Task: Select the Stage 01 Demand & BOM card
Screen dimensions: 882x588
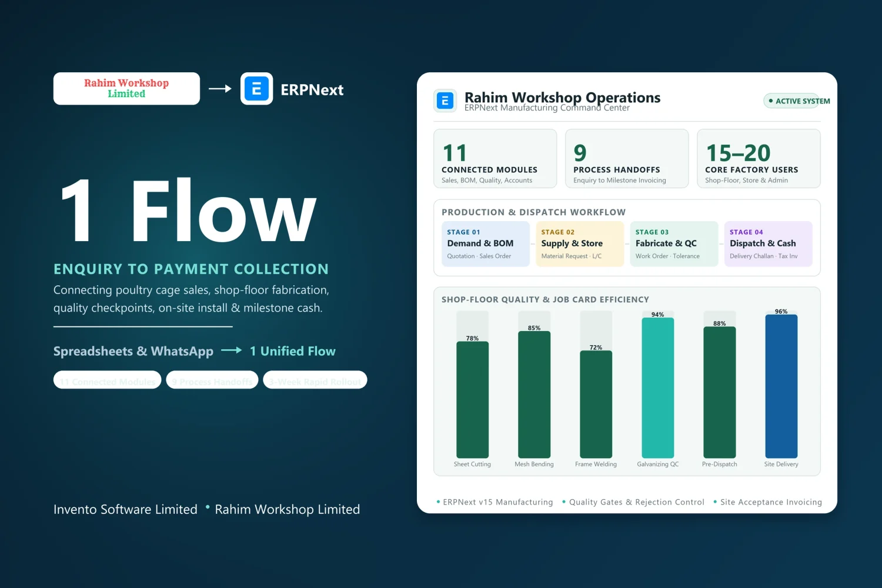Action: tap(486, 244)
